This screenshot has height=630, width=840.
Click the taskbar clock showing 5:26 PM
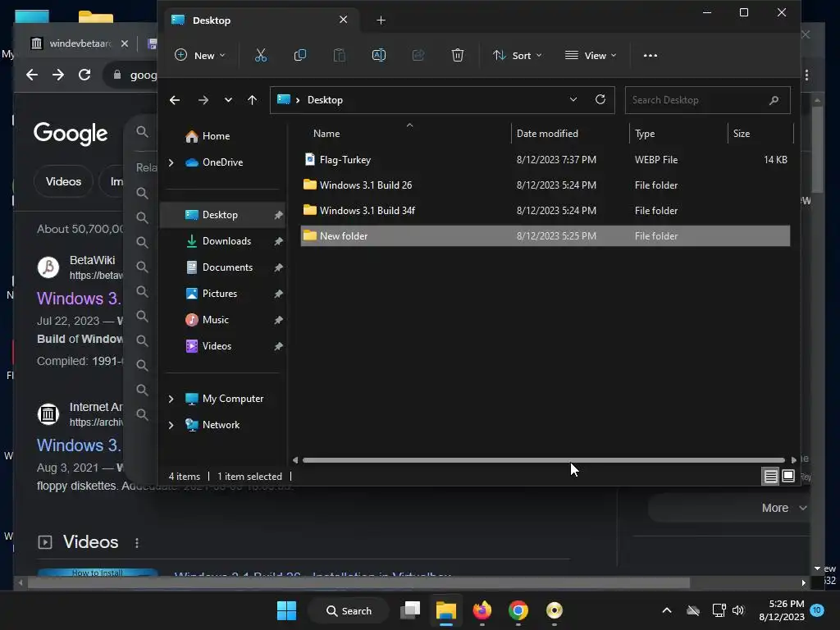click(782, 610)
